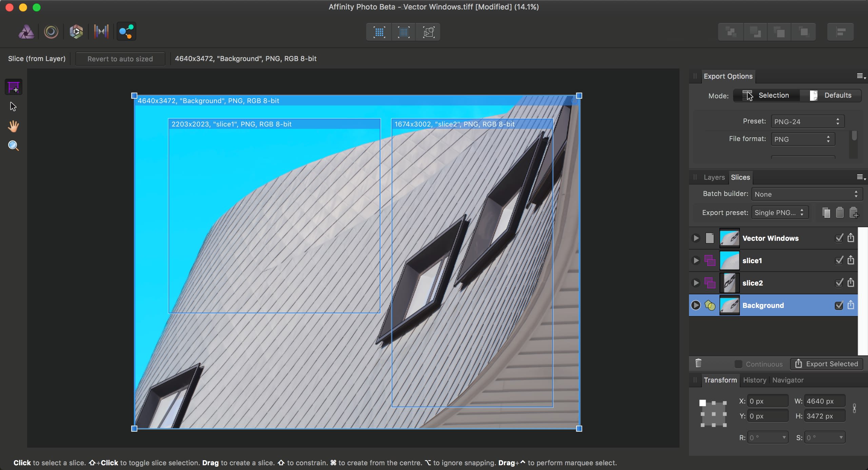Select the Slice tool in left toolbar
Image resolution: width=868 pixels, height=470 pixels.
[x=13, y=87]
